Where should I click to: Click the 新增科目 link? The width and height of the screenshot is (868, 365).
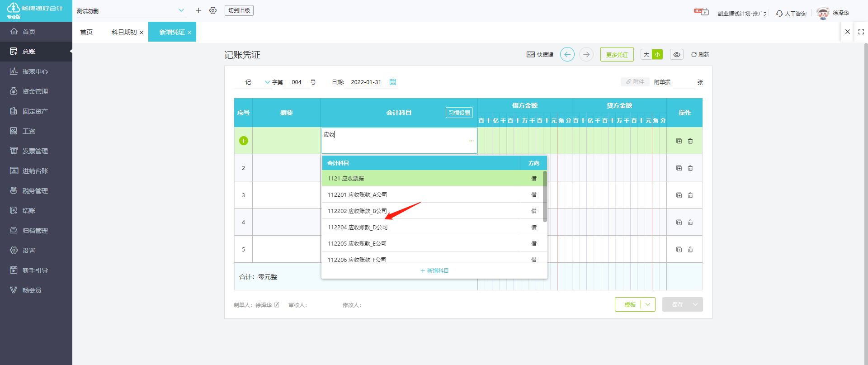pyautogui.click(x=434, y=270)
